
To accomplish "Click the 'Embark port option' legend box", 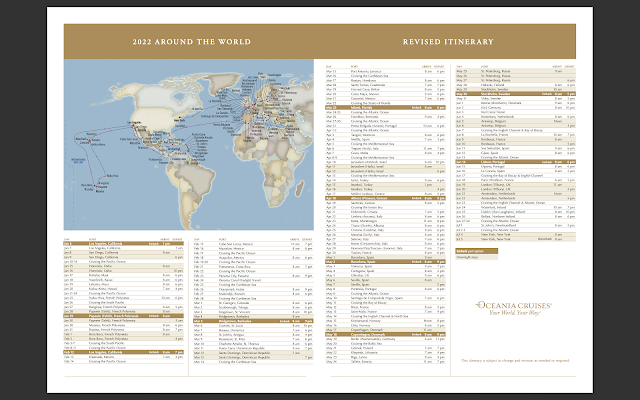I will [476, 251].
